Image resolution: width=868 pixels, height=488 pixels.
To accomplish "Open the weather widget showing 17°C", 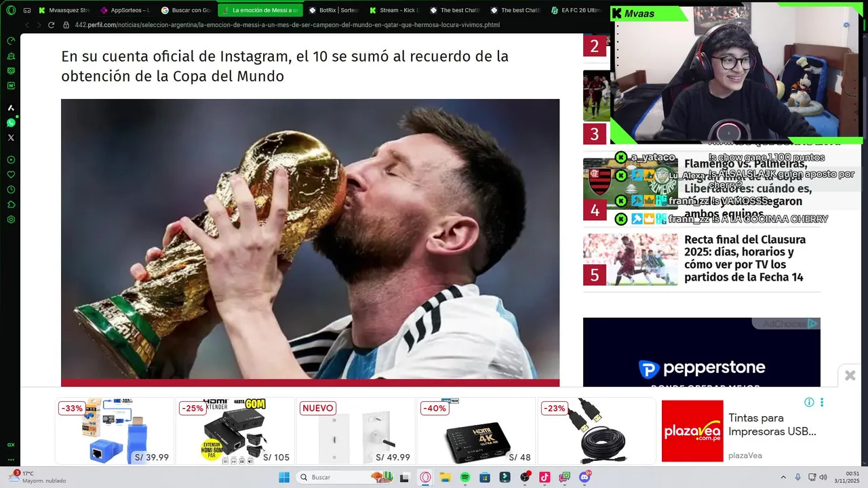I will pyautogui.click(x=37, y=477).
